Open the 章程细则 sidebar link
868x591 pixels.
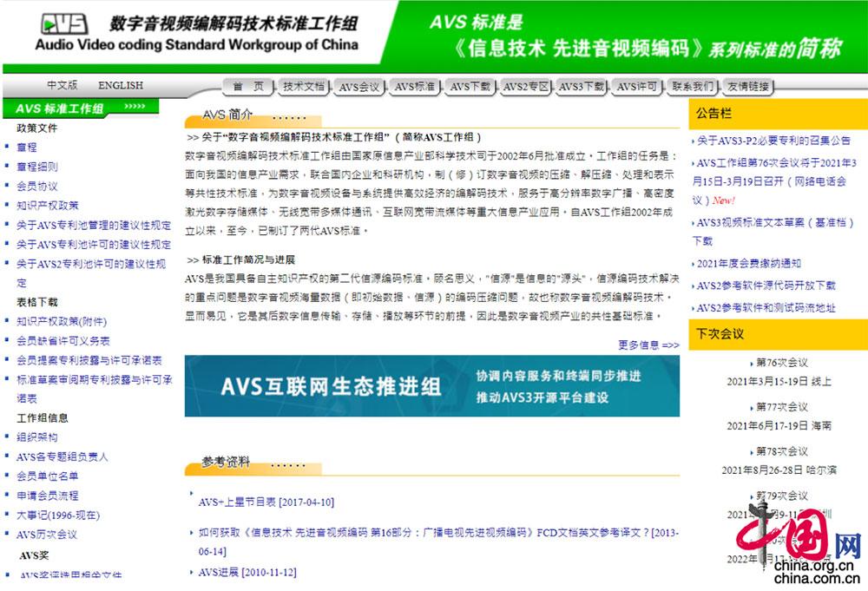coord(37,167)
